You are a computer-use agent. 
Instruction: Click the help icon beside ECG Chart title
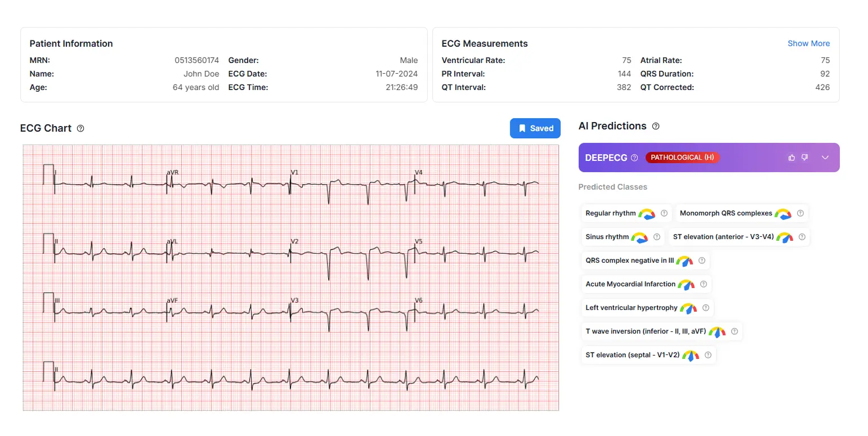point(80,128)
